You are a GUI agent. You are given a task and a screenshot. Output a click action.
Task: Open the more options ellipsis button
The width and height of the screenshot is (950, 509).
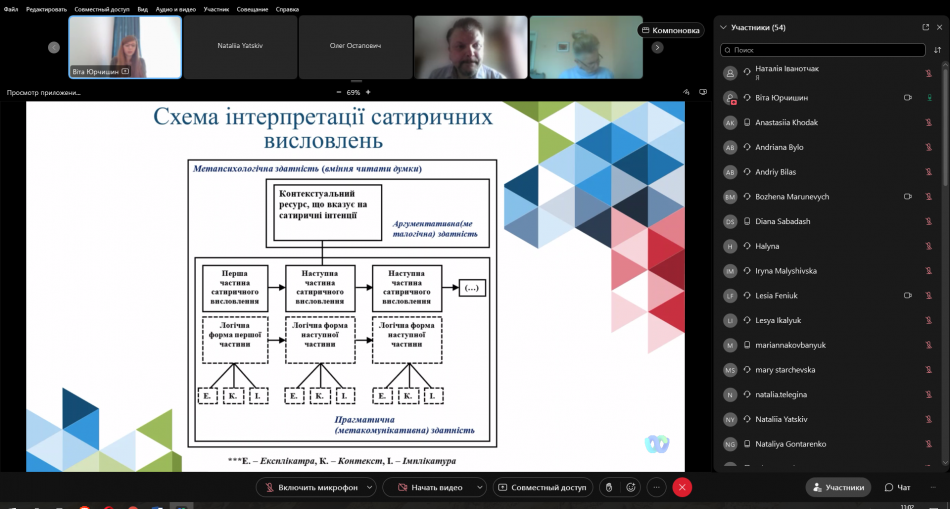(656, 487)
